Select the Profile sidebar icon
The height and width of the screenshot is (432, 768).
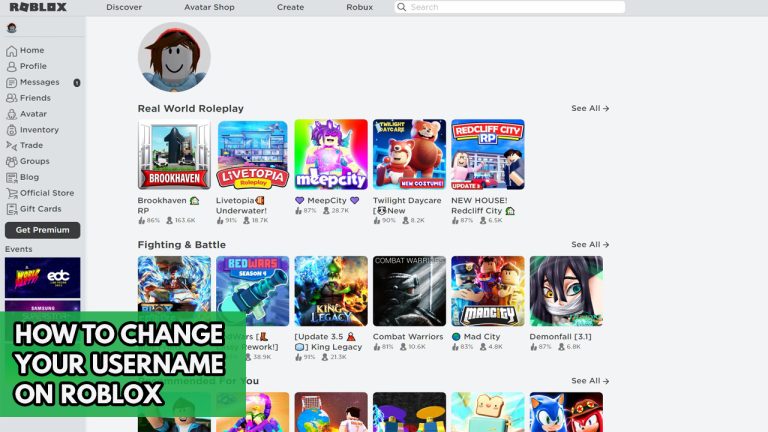[11, 66]
